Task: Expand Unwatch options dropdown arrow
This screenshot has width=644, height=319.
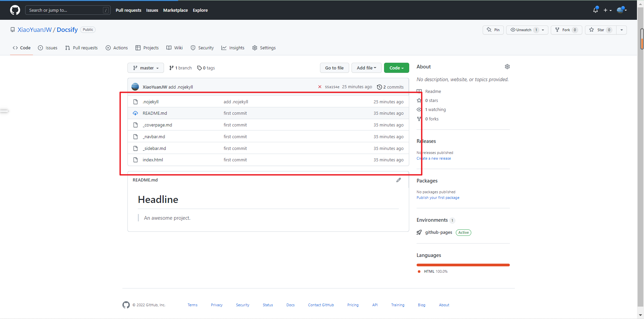Action: click(x=543, y=30)
